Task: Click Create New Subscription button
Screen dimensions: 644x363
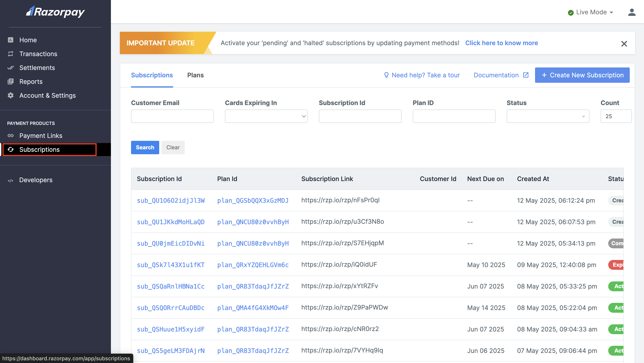Action: (582, 75)
